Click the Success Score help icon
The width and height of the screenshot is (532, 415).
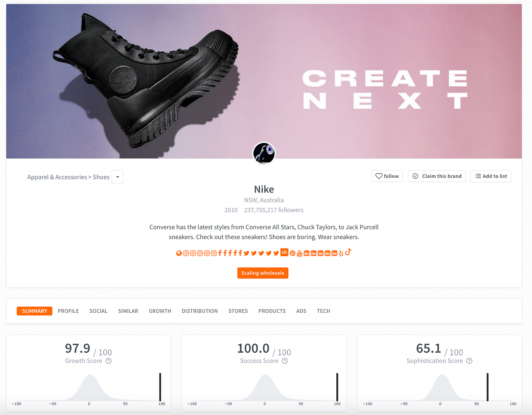point(285,361)
